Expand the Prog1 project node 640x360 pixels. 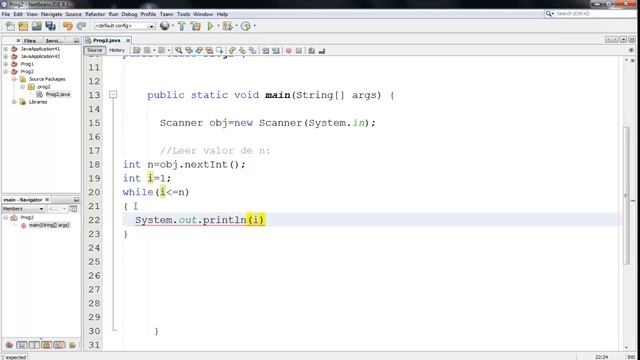[6, 64]
